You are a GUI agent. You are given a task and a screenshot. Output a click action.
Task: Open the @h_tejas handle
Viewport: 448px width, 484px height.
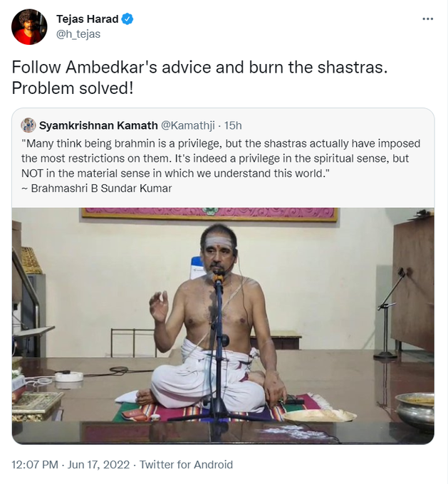pyautogui.click(x=78, y=34)
